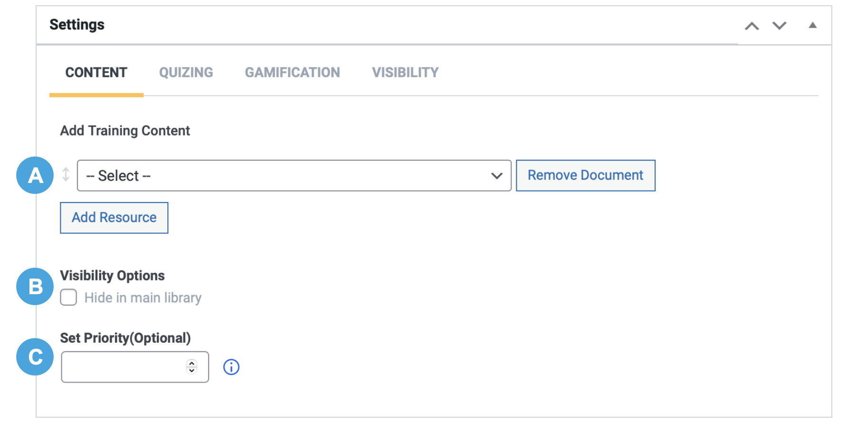Click the reorder drag handle beside Select
The height and width of the screenshot is (423, 868).
coord(66,174)
